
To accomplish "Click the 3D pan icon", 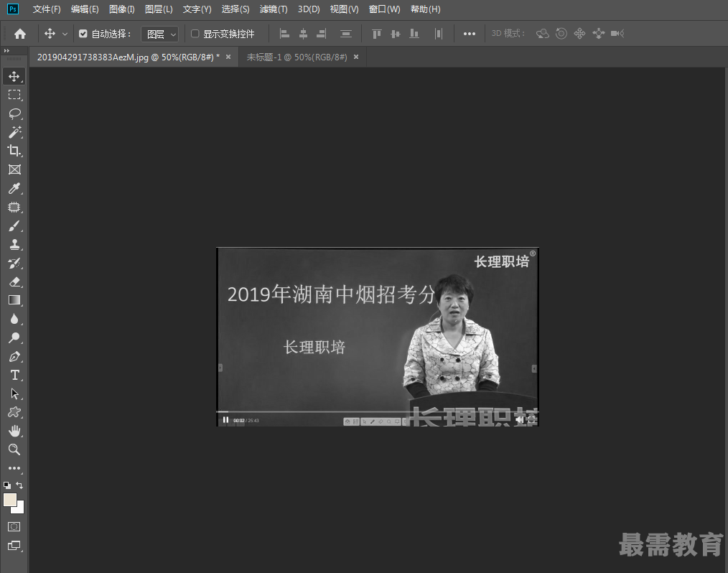I will coord(579,34).
